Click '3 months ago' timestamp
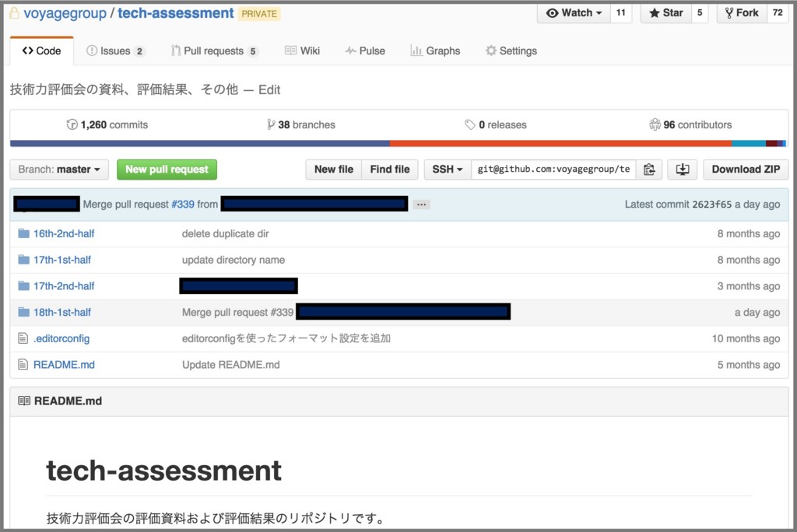 pos(748,286)
